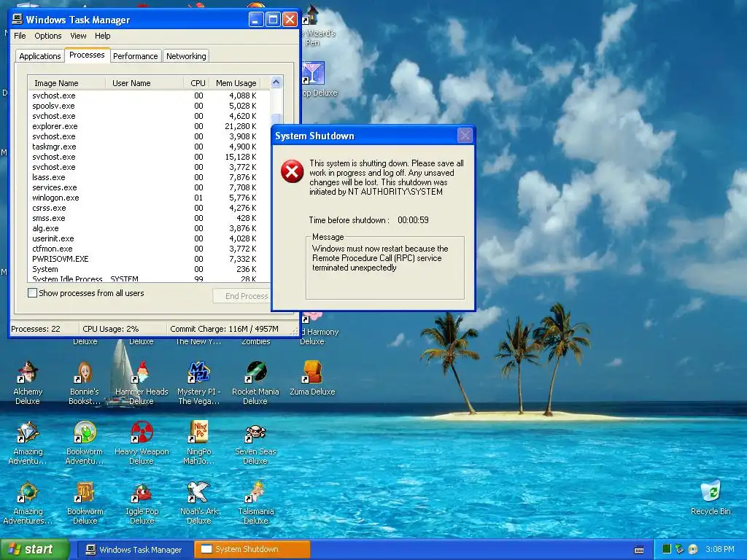
Task: Open the Options menu
Action: [x=47, y=36]
